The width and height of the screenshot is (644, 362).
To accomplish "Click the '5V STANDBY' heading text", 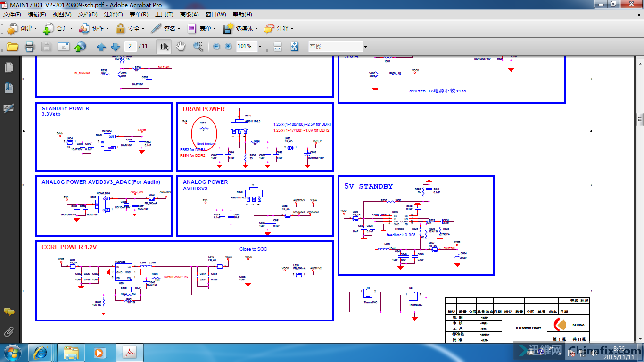I will [368, 186].
